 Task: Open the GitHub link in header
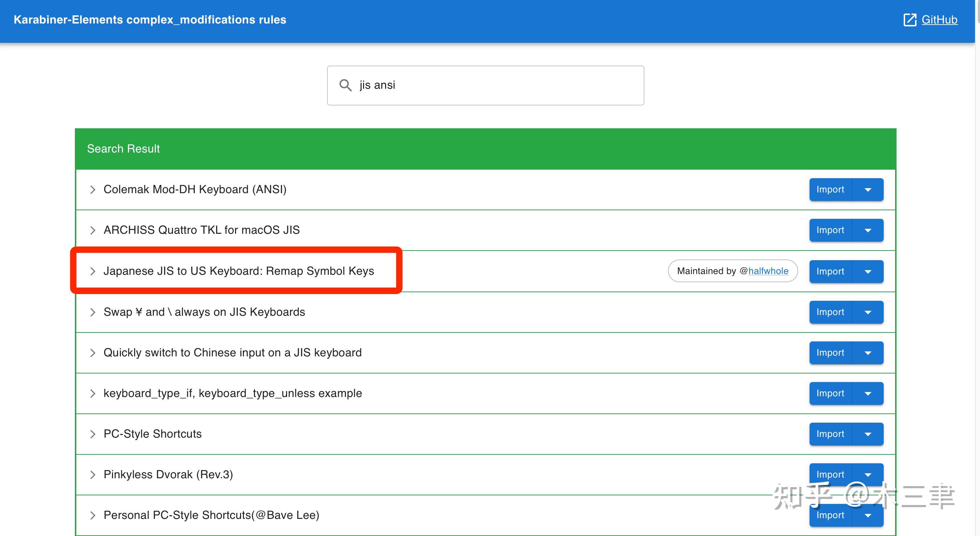(939, 20)
